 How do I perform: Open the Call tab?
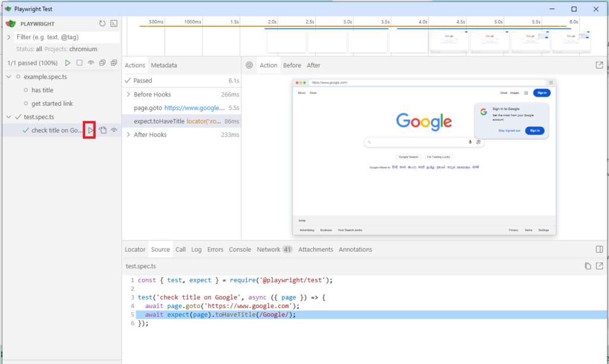point(181,249)
